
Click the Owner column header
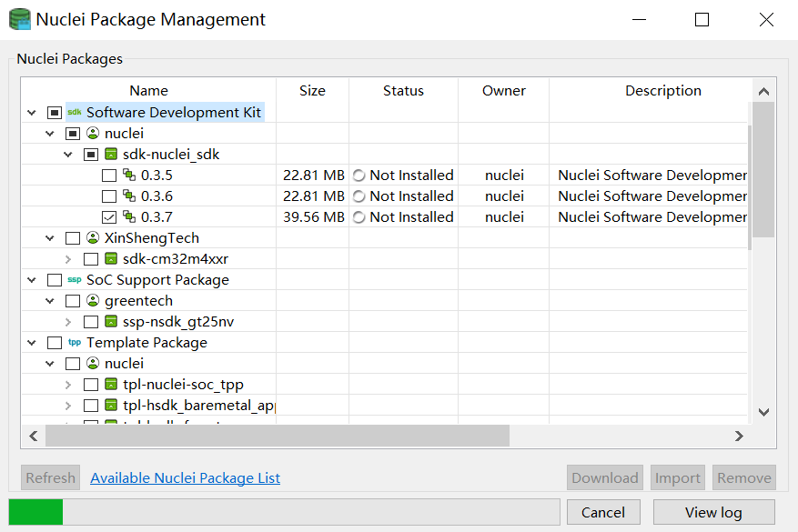click(x=504, y=91)
